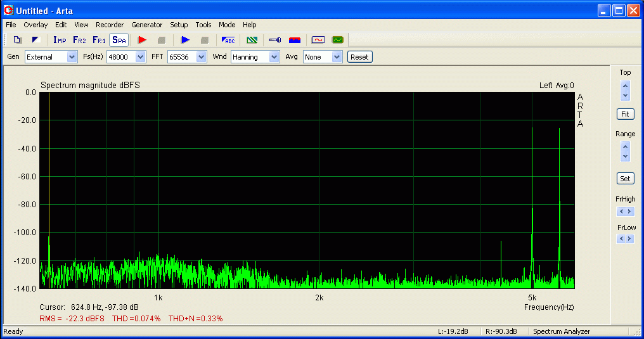Viewport: 644px width, 339px height.
Task: Click the red waveform signal icon
Action: [318, 40]
